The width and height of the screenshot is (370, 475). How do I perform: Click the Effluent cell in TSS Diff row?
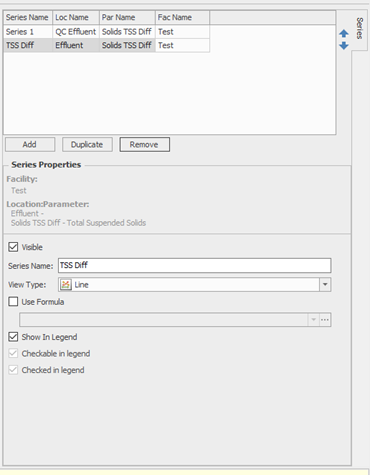coord(76,45)
